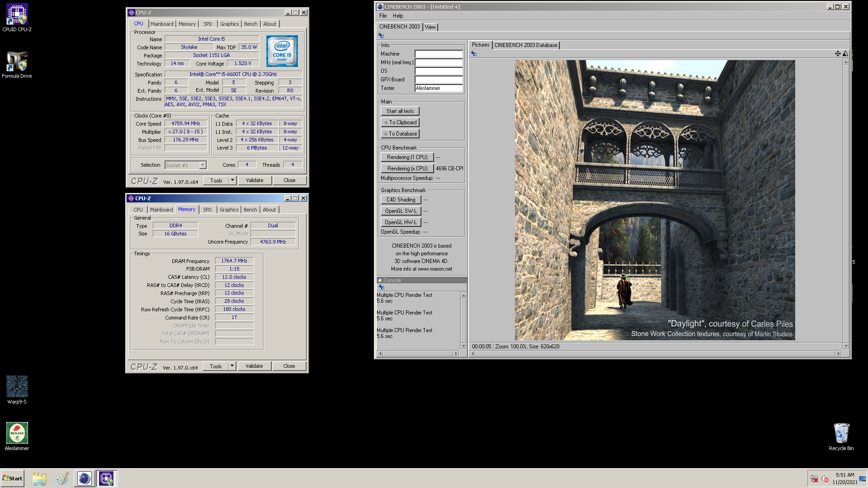Click the picture viewer horizontal scroll right arrow
Viewport: 868px width, 488px height.
839,353
